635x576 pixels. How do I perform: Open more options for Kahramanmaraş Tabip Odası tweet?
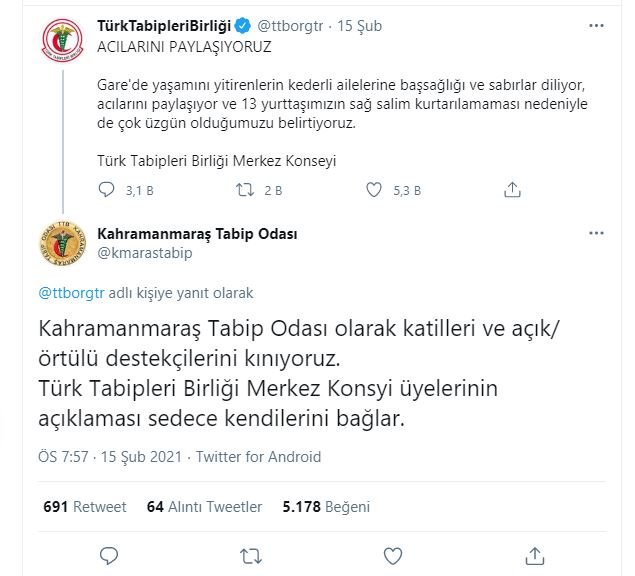[596, 234]
